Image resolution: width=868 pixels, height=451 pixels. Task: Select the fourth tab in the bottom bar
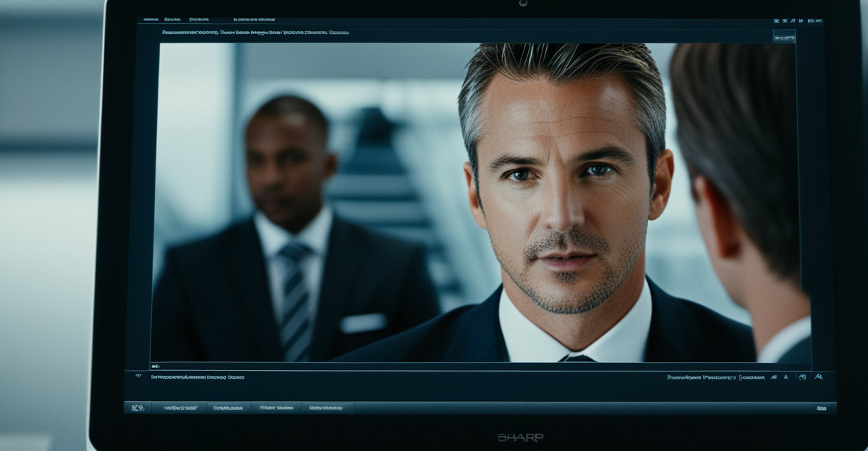coord(327,408)
